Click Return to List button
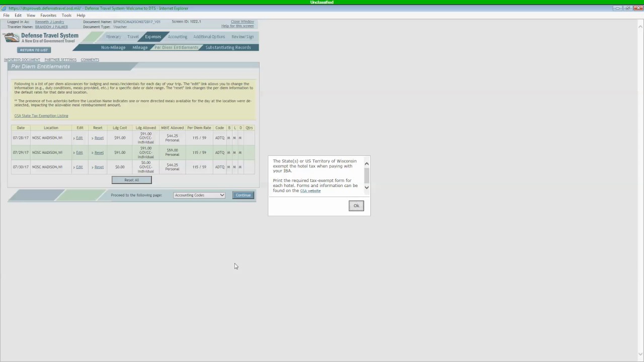644x362 pixels. pos(34,50)
